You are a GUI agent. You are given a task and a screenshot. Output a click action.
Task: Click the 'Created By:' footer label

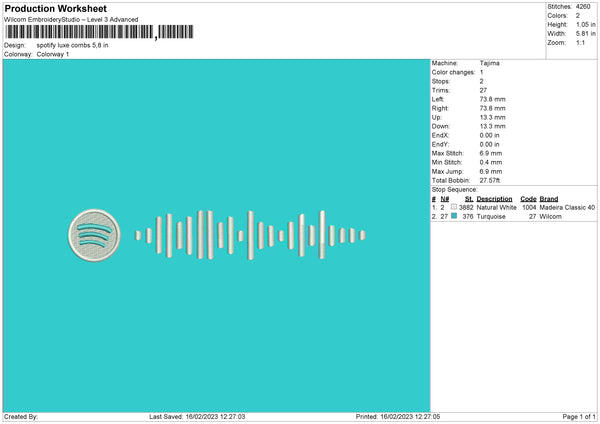coord(21,417)
